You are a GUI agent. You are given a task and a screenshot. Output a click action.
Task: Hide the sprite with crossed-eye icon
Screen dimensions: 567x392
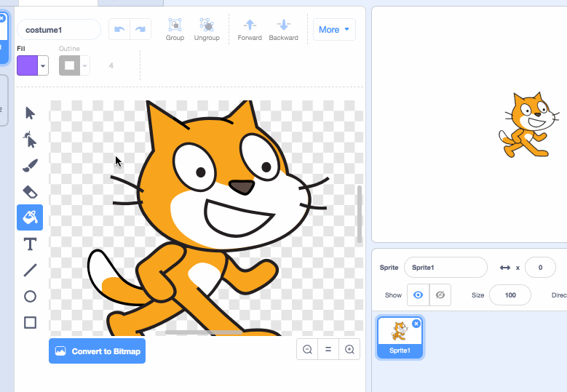(x=440, y=295)
